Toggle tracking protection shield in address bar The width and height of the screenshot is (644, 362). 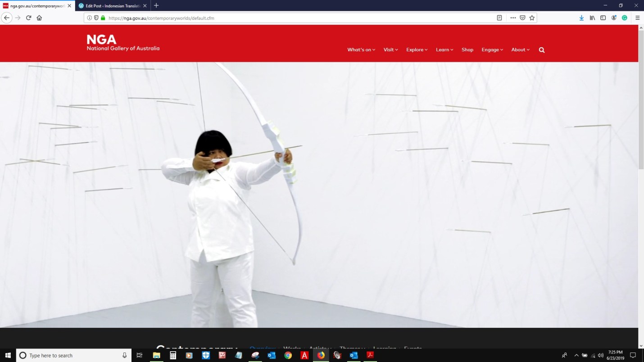click(x=96, y=18)
